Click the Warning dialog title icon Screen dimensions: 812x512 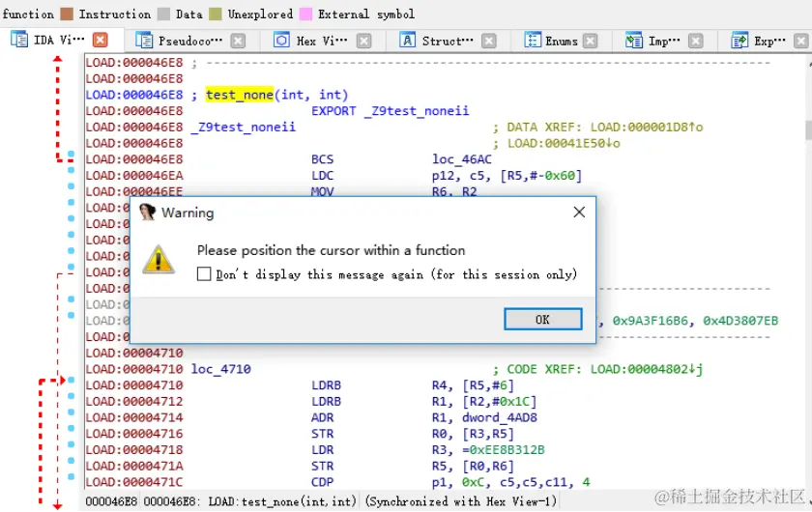[147, 212]
